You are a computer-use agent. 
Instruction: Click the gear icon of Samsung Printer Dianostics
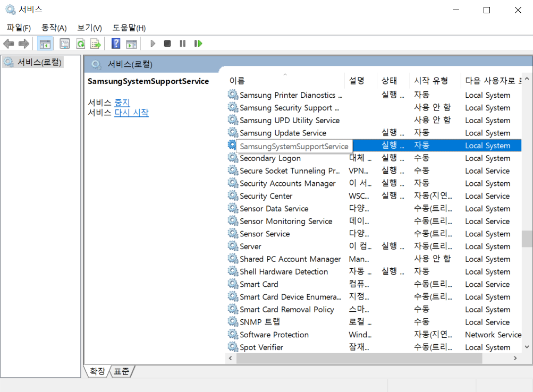pyautogui.click(x=233, y=95)
